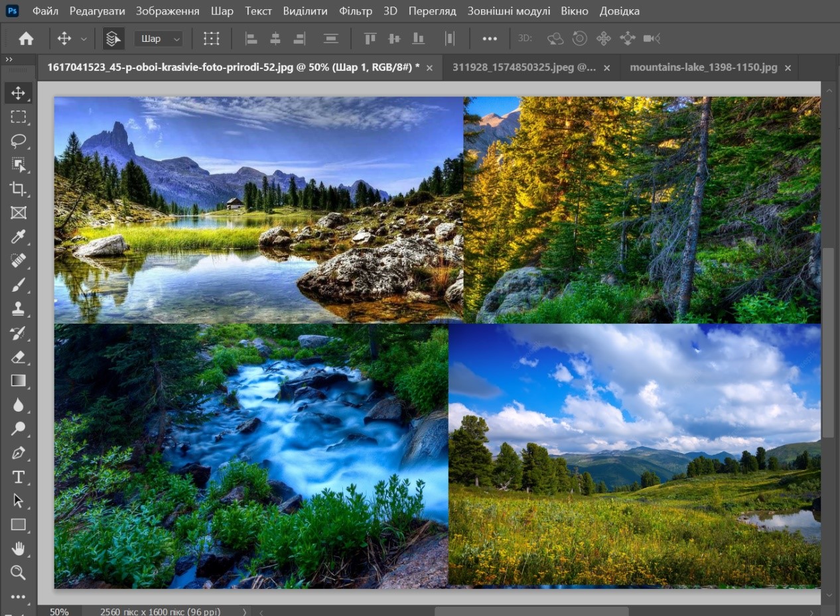Select the Gradient tool
Image resolution: width=840 pixels, height=616 pixels.
[18, 381]
